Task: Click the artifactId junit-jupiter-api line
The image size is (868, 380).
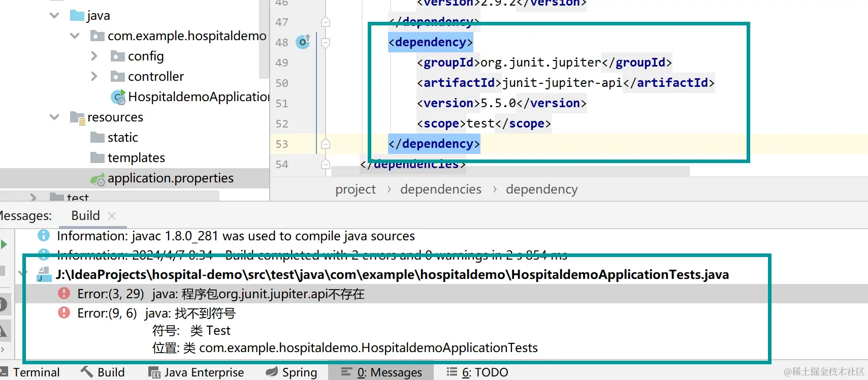Action: click(566, 83)
